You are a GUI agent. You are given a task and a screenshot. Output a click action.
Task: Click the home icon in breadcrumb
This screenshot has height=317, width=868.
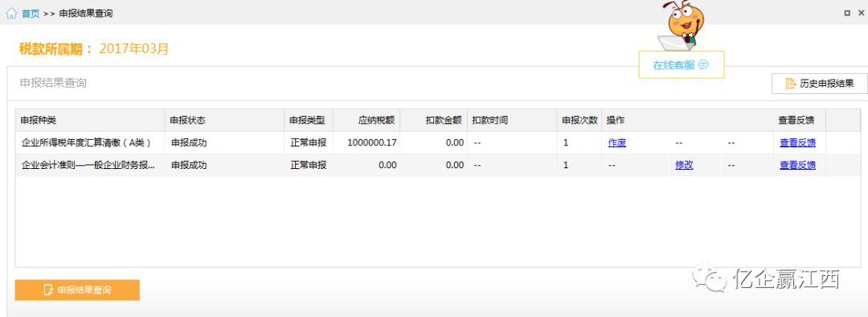[x=11, y=14]
